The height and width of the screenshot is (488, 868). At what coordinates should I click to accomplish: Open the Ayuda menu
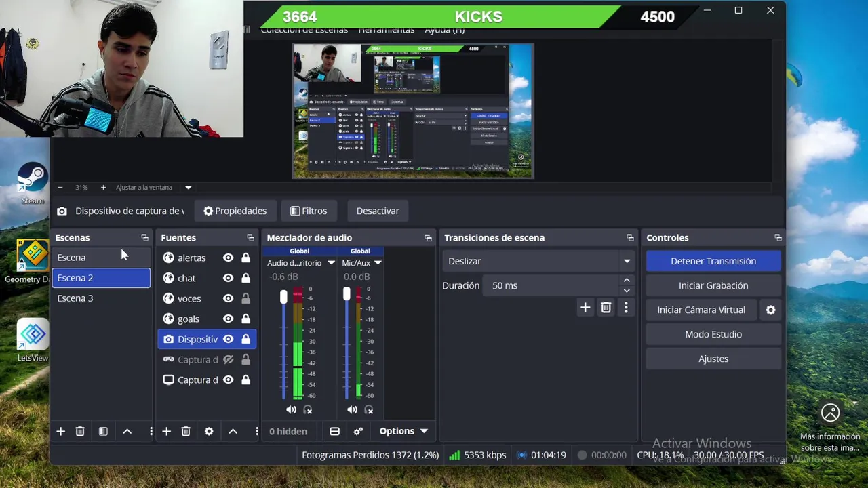(x=444, y=30)
